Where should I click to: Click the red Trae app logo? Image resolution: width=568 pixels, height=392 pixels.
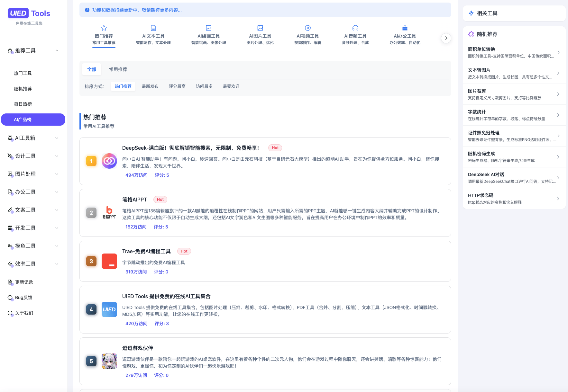109,261
